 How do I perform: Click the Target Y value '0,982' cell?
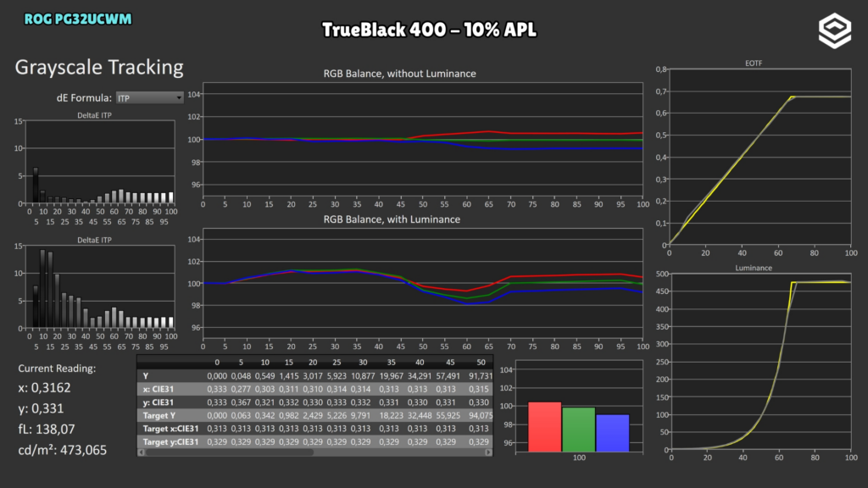pos(289,415)
